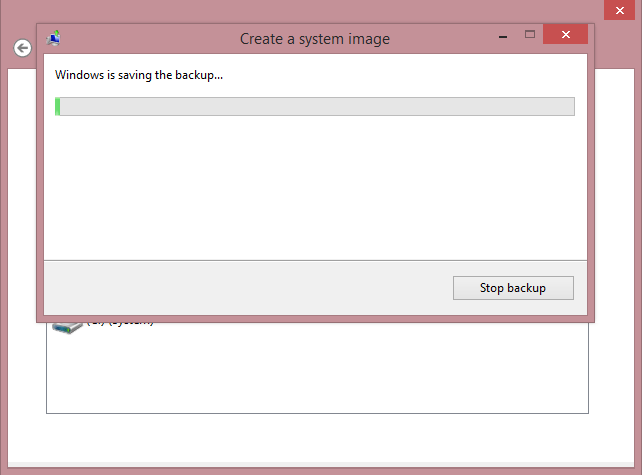The image size is (642, 475).
Task: Go back using the wizard's back arrow
Action: click(x=23, y=48)
